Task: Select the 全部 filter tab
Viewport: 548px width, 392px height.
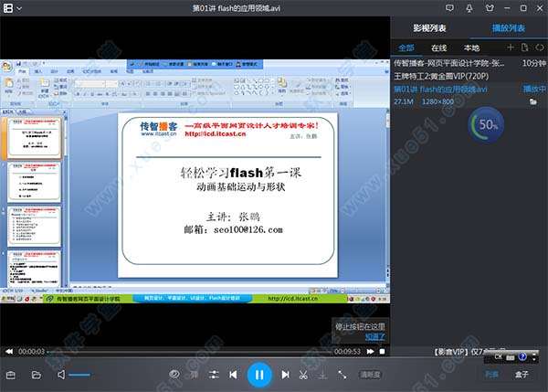Action: [x=406, y=48]
